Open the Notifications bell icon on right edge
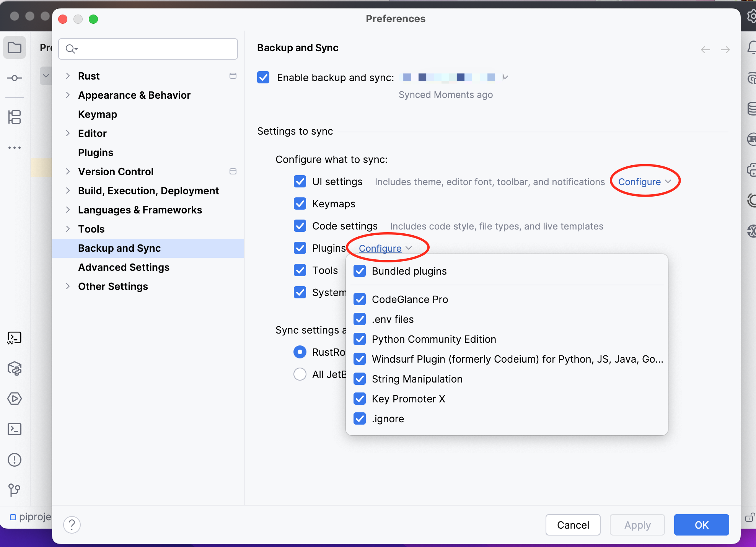 point(752,48)
